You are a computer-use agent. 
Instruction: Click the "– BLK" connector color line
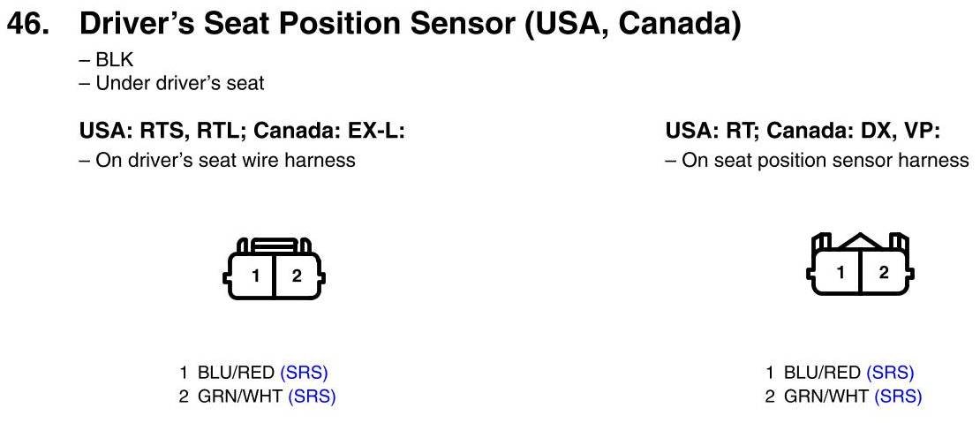106,62
